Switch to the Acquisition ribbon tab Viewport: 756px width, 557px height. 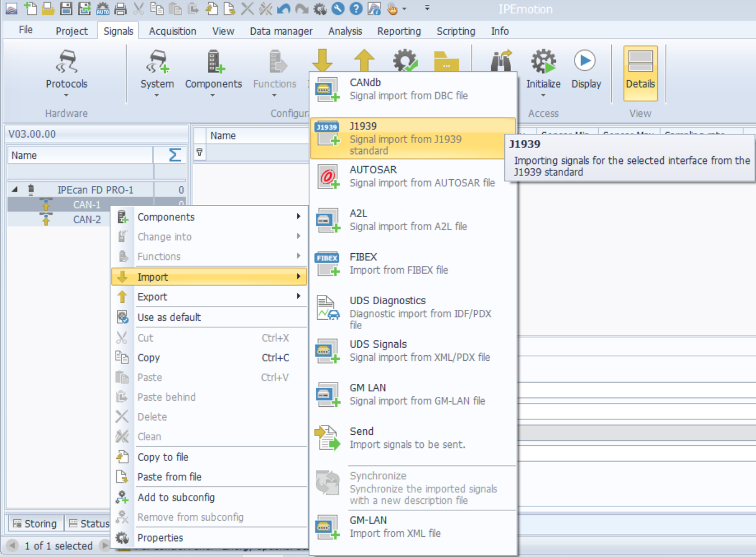pyautogui.click(x=173, y=31)
